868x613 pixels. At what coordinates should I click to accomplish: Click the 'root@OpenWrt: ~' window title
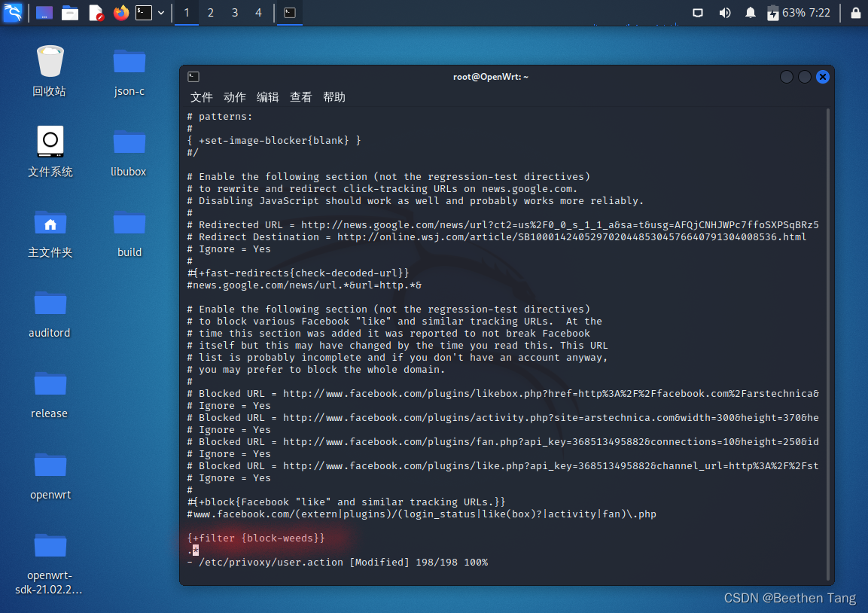(491, 77)
